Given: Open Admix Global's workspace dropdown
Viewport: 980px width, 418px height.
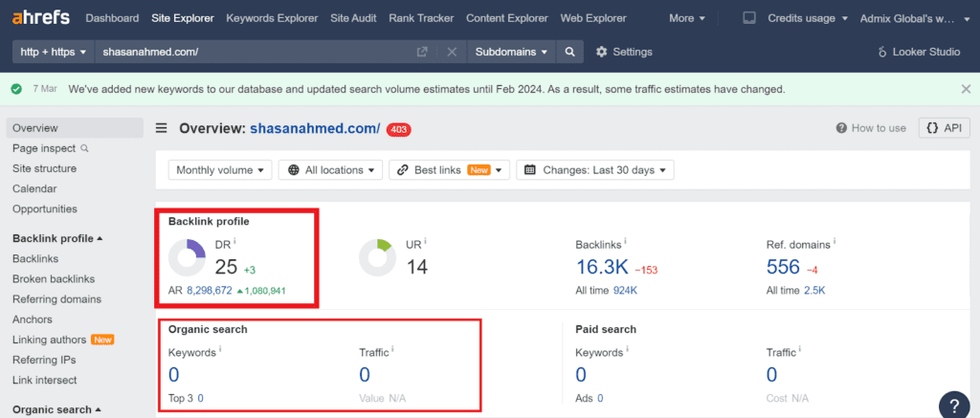Looking at the screenshot, I should (x=916, y=18).
